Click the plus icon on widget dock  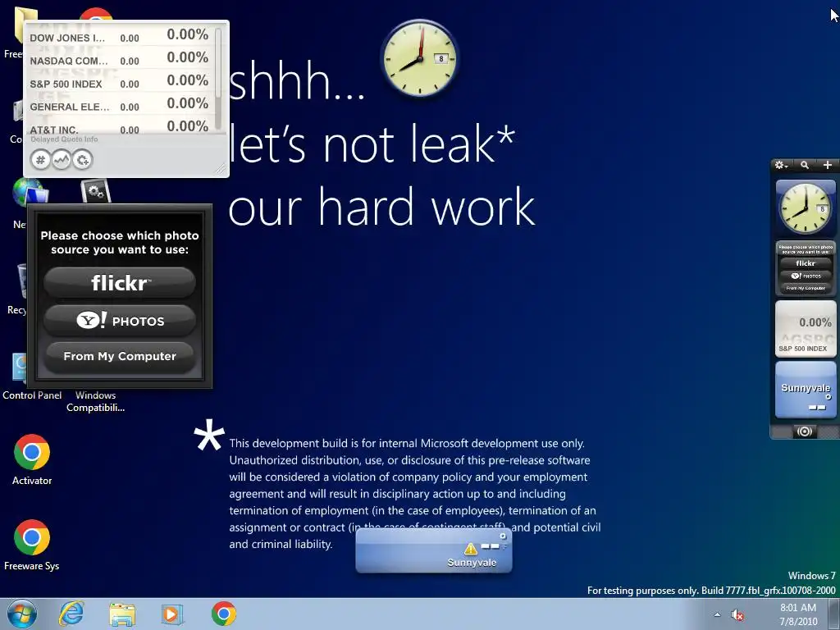[x=828, y=165]
